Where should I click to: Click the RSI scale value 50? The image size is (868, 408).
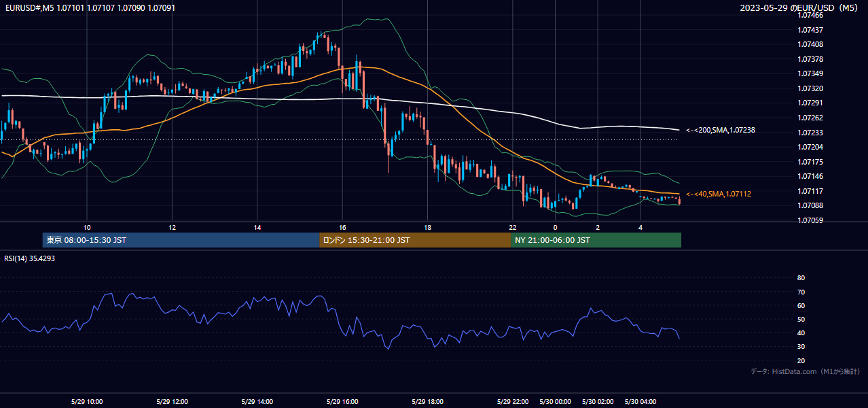tap(801, 319)
